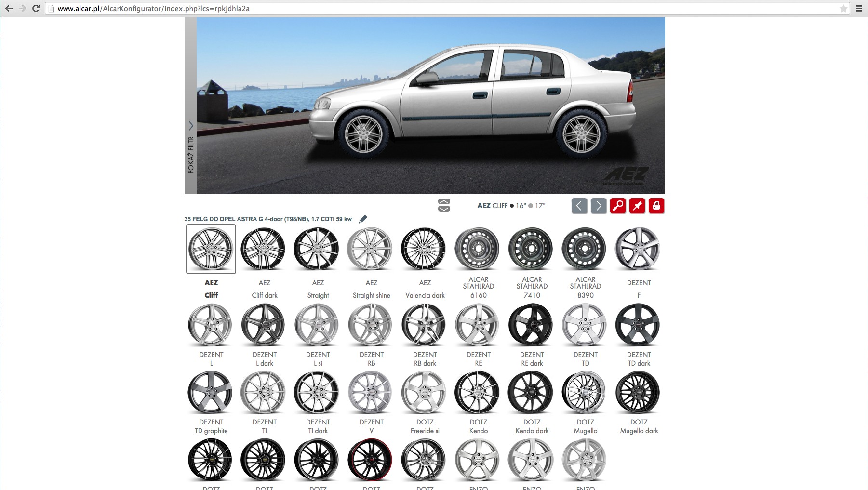Lower car suspension with the down chevron
Image resolution: width=868 pixels, height=490 pixels.
444,209
